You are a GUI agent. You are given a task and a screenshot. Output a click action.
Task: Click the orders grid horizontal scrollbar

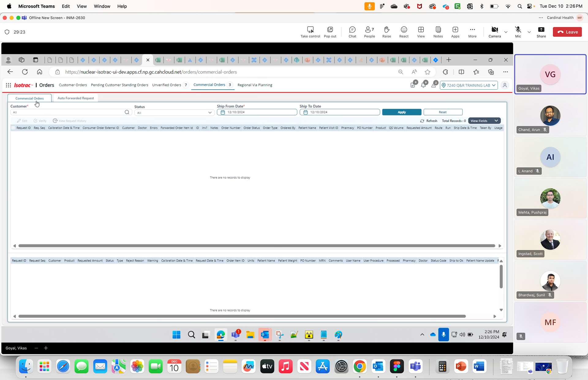(257, 246)
